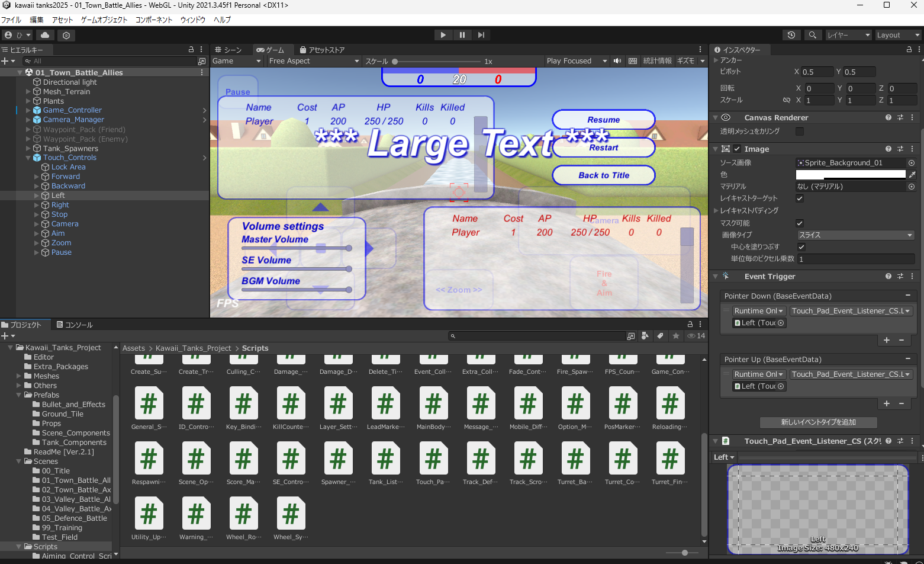Open the cloud services icon

[x=45, y=35]
